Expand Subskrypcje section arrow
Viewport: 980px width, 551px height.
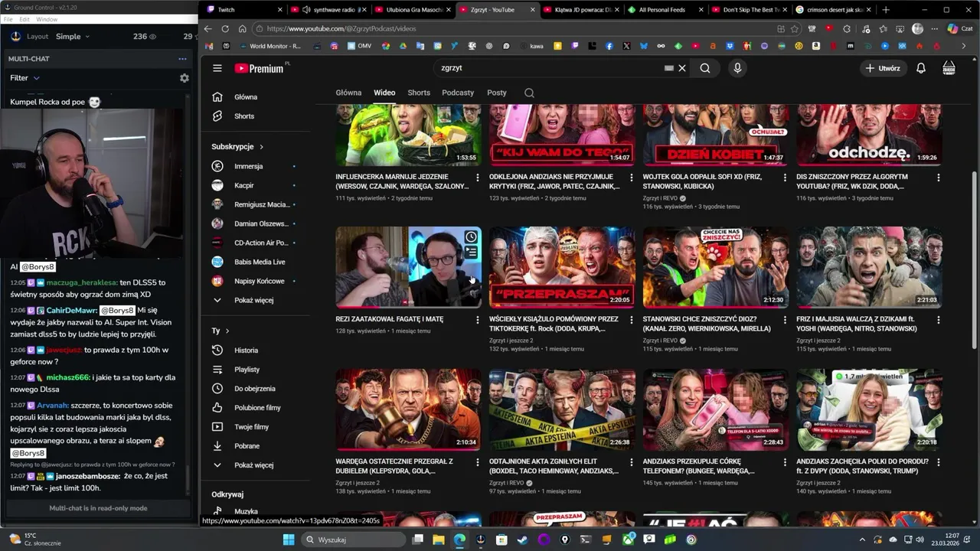coord(261,147)
